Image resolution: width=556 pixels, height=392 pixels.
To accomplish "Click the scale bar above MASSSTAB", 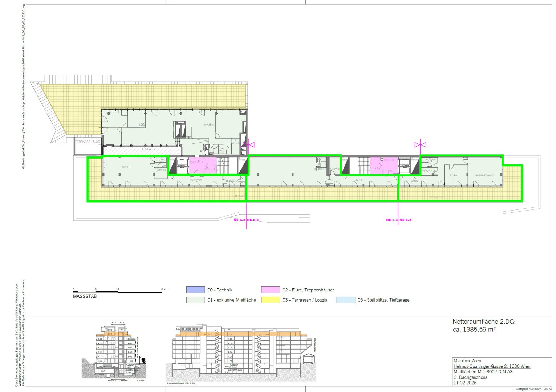I will click(118, 292).
